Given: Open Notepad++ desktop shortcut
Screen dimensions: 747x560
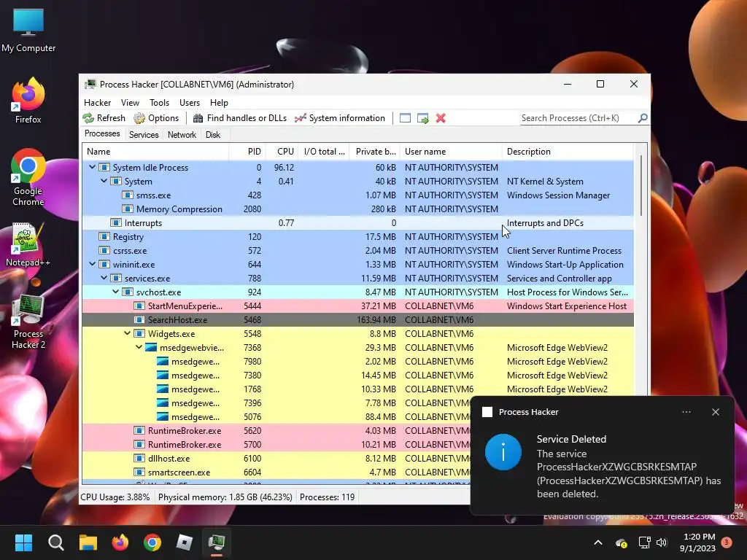Looking at the screenshot, I should (x=28, y=244).
